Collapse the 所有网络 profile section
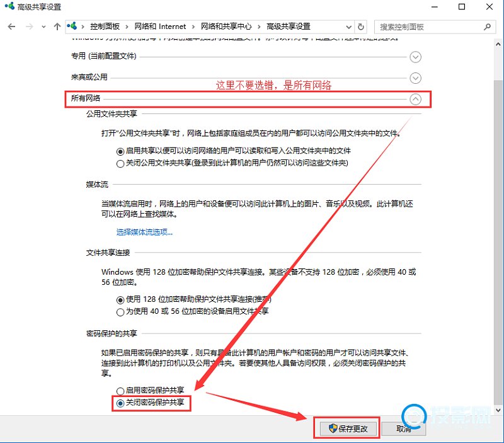This screenshot has width=504, height=443. [x=415, y=100]
